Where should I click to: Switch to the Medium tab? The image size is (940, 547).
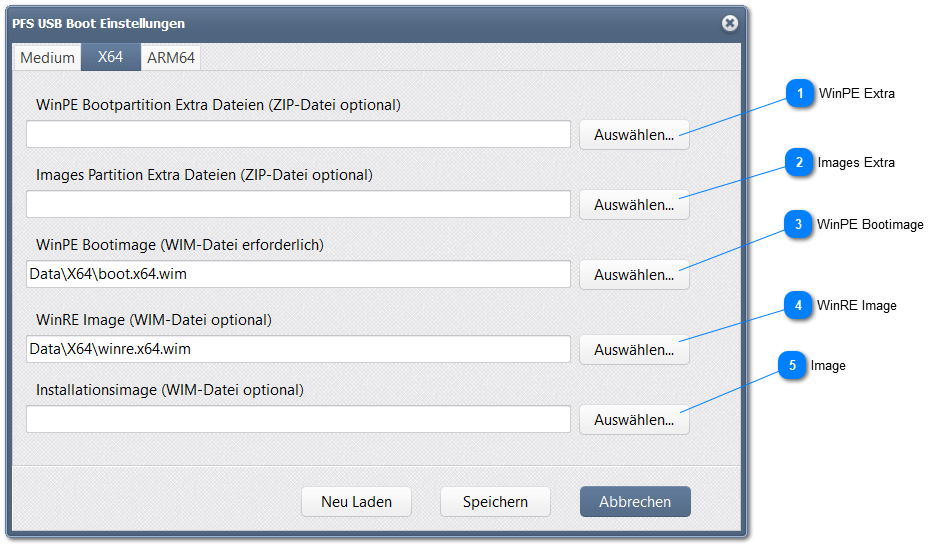point(47,57)
